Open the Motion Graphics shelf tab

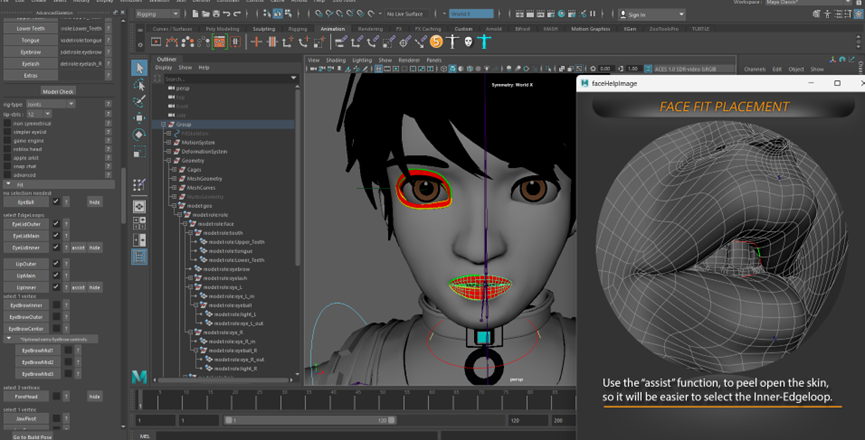click(590, 29)
